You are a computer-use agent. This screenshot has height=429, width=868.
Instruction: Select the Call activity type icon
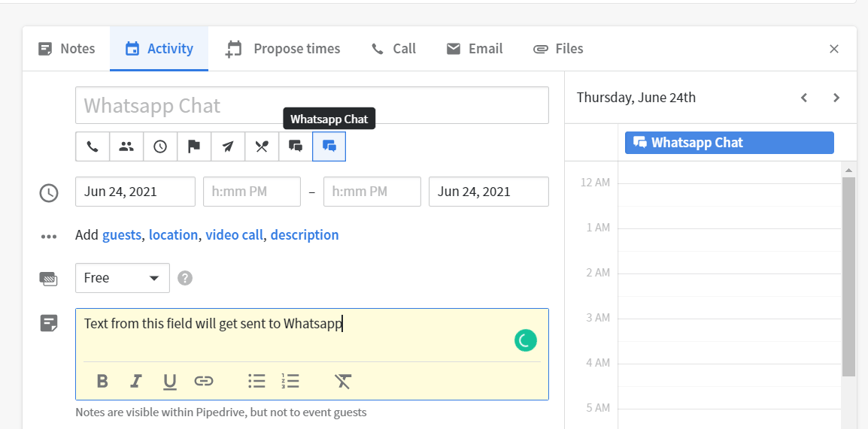tap(93, 147)
